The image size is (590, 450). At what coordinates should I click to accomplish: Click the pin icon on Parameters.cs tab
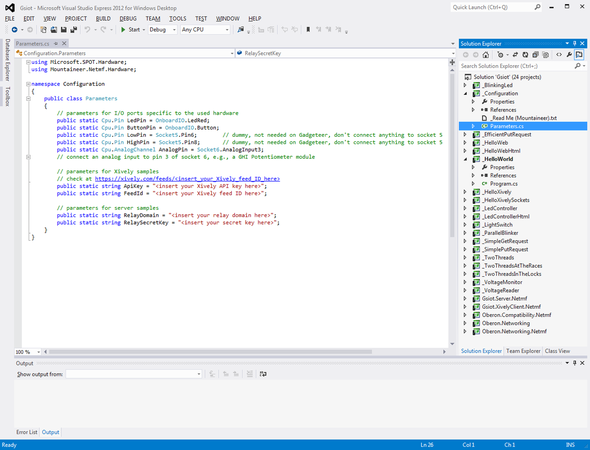tap(56, 44)
